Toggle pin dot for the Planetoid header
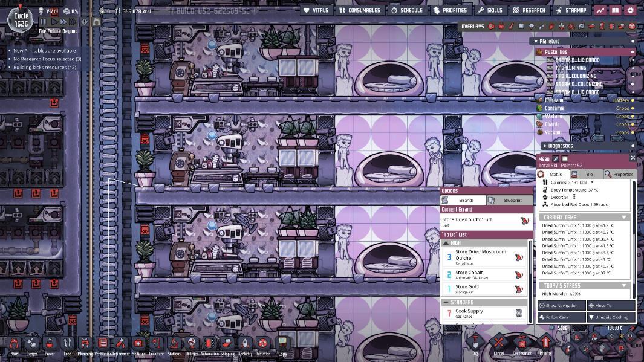 pyautogui.click(x=633, y=42)
